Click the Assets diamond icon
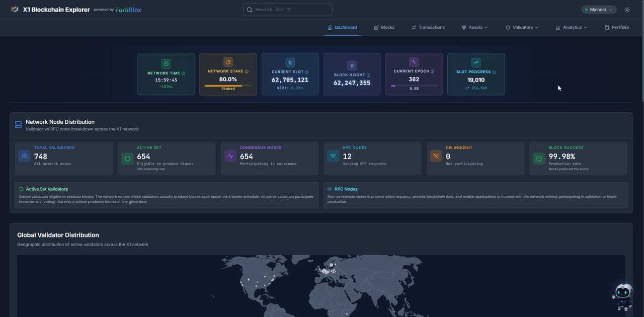Viewport: 644px width, 317px height. pos(464,28)
